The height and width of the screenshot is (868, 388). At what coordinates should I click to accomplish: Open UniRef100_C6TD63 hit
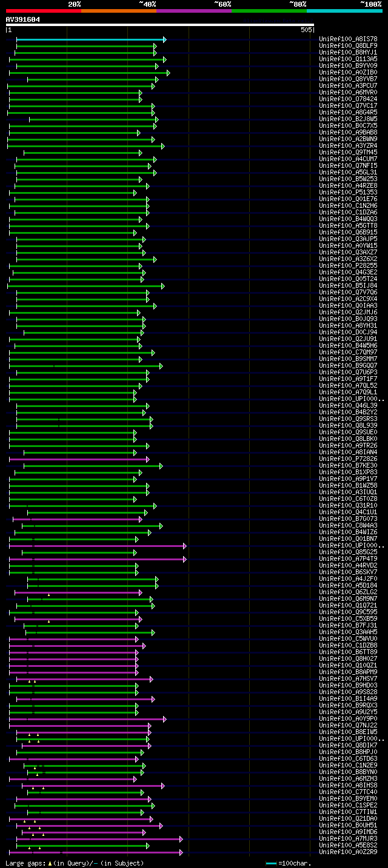pyautogui.click(x=348, y=759)
